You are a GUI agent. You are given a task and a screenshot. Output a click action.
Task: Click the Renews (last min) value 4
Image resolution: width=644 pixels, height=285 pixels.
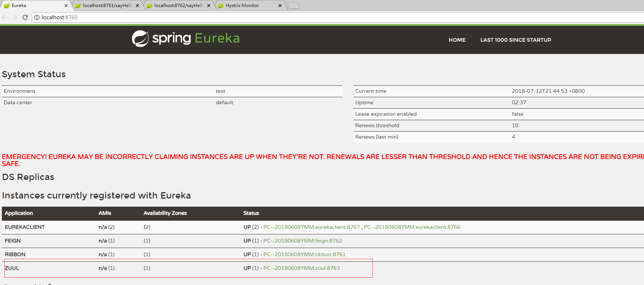pos(514,137)
